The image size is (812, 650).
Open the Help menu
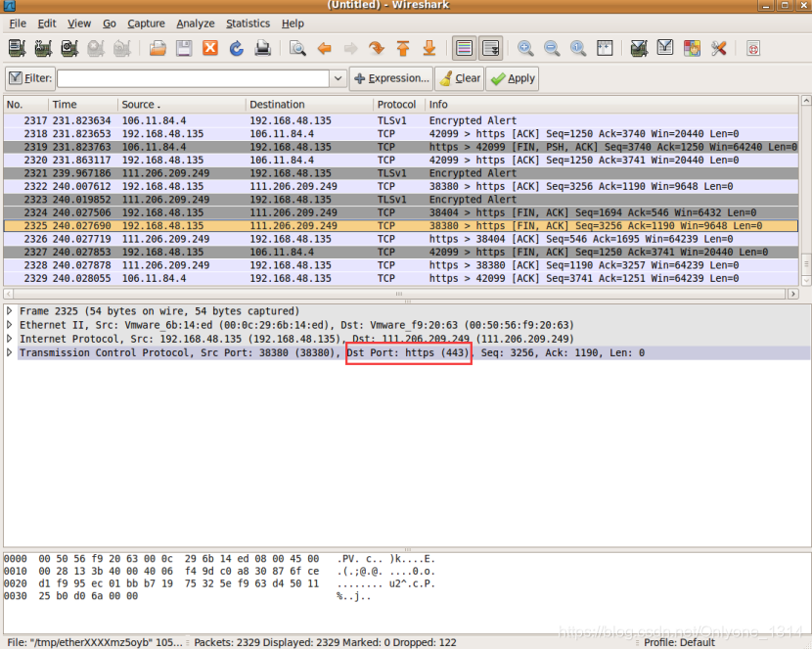293,23
